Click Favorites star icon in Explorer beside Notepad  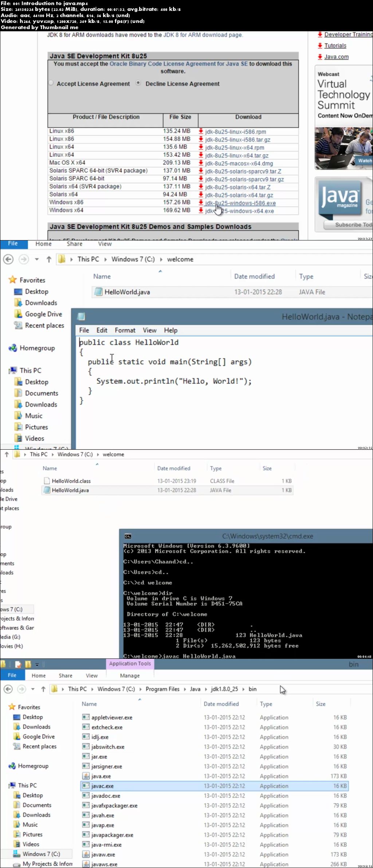(13, 280)
